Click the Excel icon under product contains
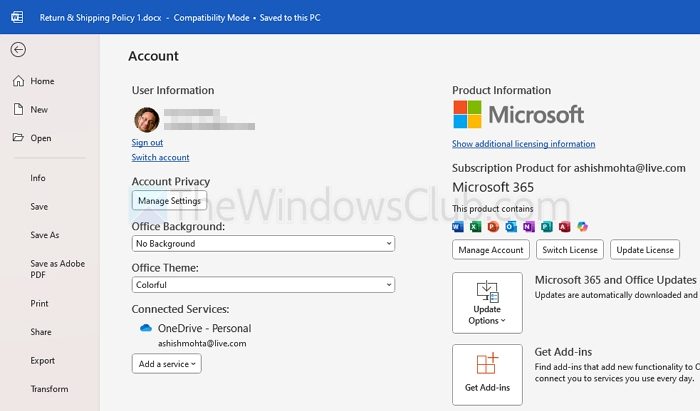Image resolution: width=700 pixels, height=411 pixels. tap(475, 227)
